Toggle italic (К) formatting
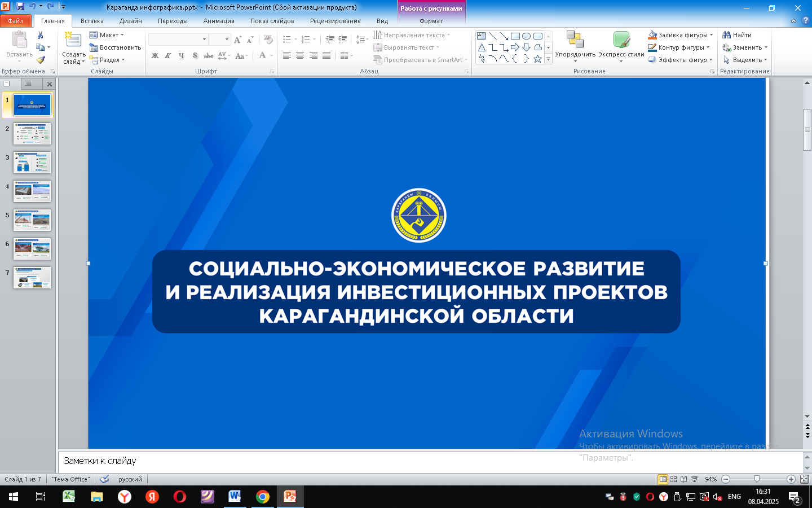 coord(168,55)
